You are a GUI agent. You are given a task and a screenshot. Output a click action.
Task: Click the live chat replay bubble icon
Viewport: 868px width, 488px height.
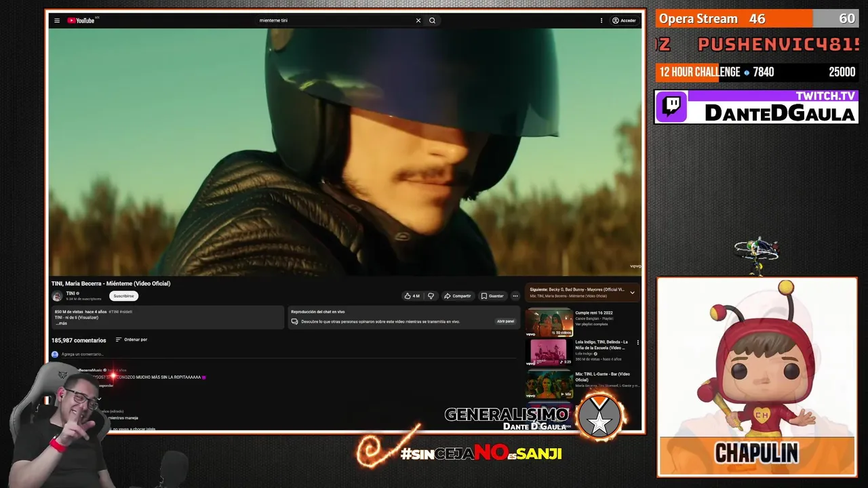pos(296,321)
